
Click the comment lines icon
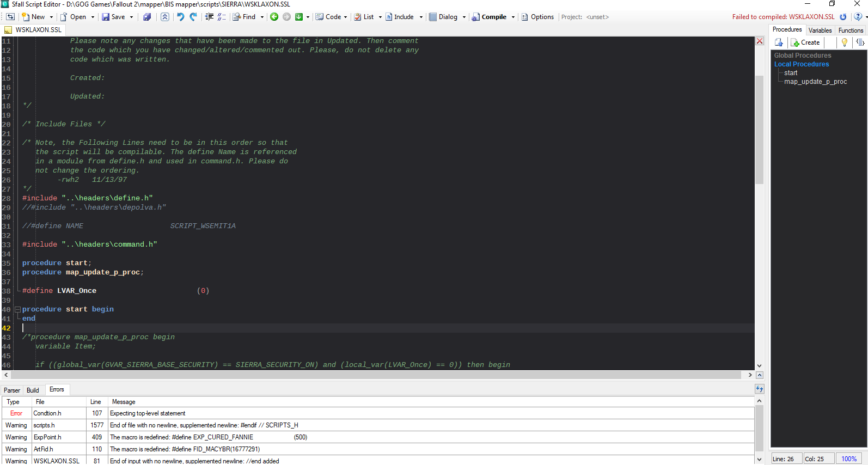coord(222,17)
